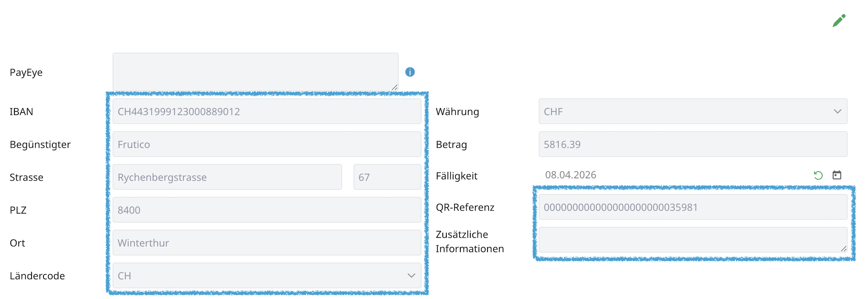Open the Fälligkeit calendar picker
The image size is (868, 299).
pyautogui.click(x=837, y=175)
